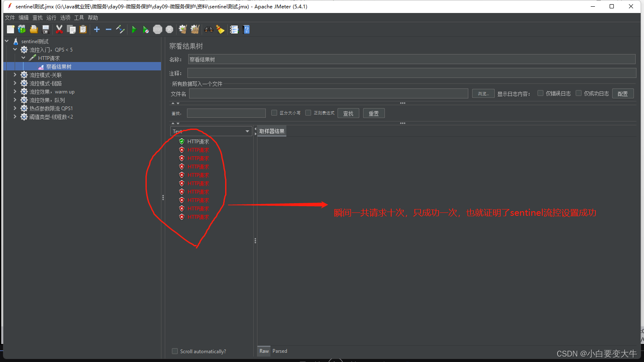Click the Open file folder icon
The height and width of the screenshot is (362, 644).
(34, 29)
